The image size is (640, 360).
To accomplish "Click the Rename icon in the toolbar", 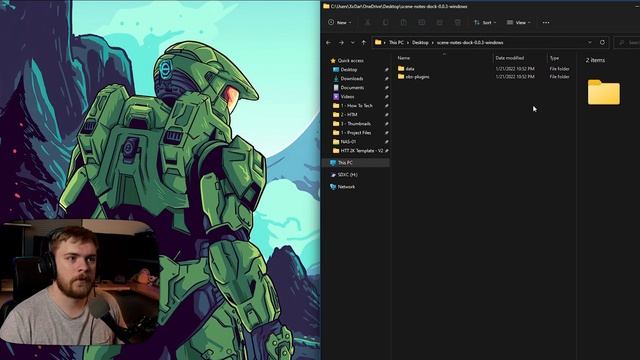I will (x=422, y=22).
